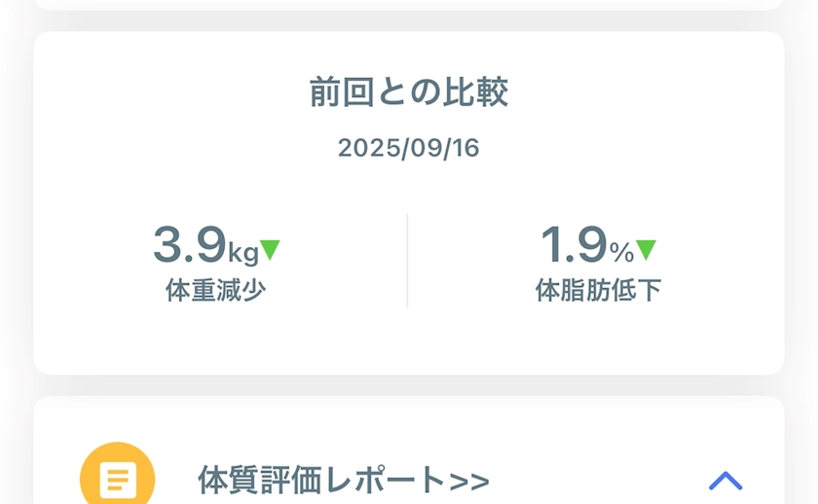This screenshot has width=818, height=504.
Task: Tap the 3.9 weight change value
Action: (189, 245)
